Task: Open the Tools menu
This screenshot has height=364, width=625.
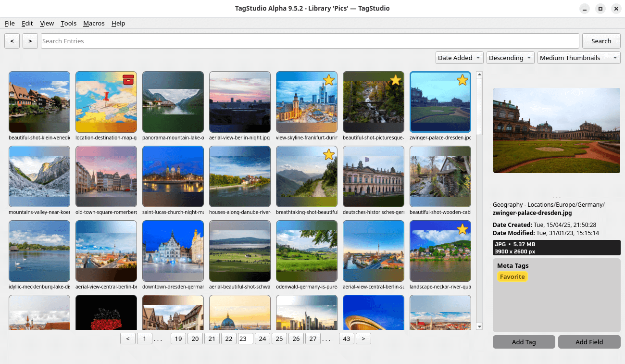Action: (69, 23)
